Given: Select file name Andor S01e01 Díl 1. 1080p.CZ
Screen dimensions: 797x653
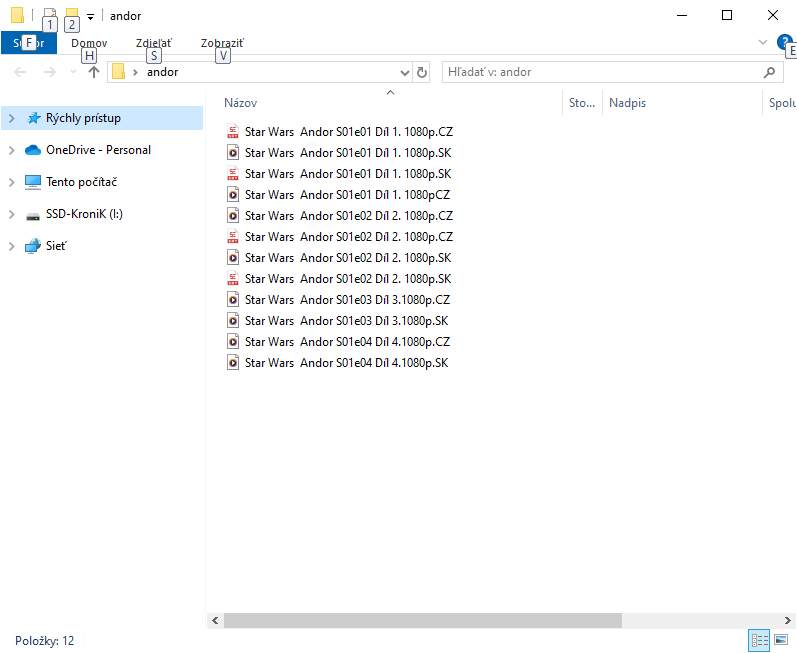Looking at the screenshot, I should click(x=349, y=132).
